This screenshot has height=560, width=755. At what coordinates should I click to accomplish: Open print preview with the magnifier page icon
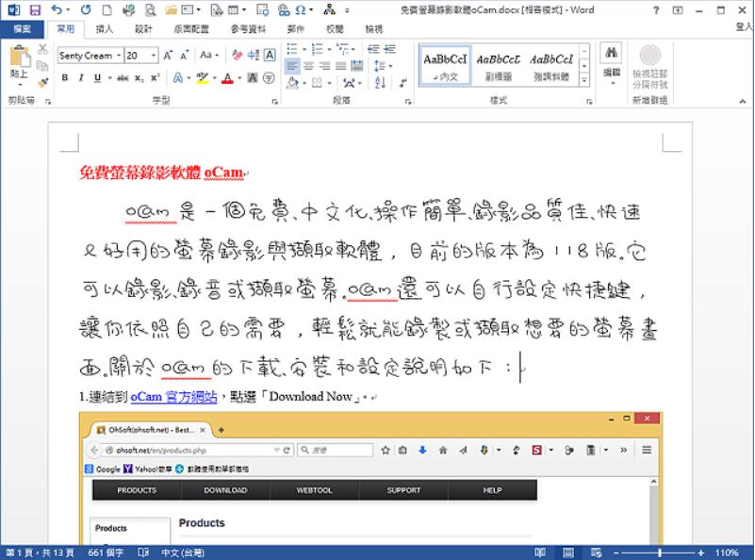pos(150,9)
